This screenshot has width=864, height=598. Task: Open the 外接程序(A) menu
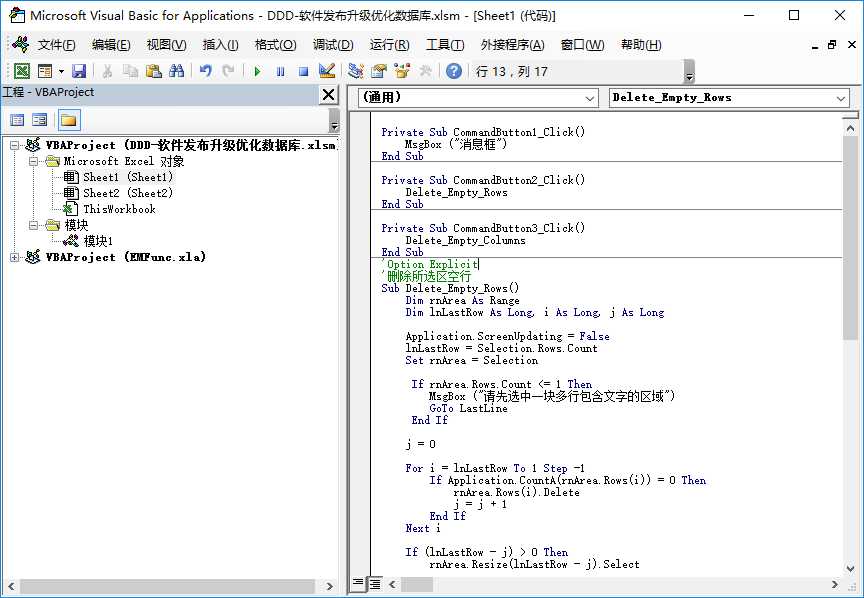tap(512, 45)
